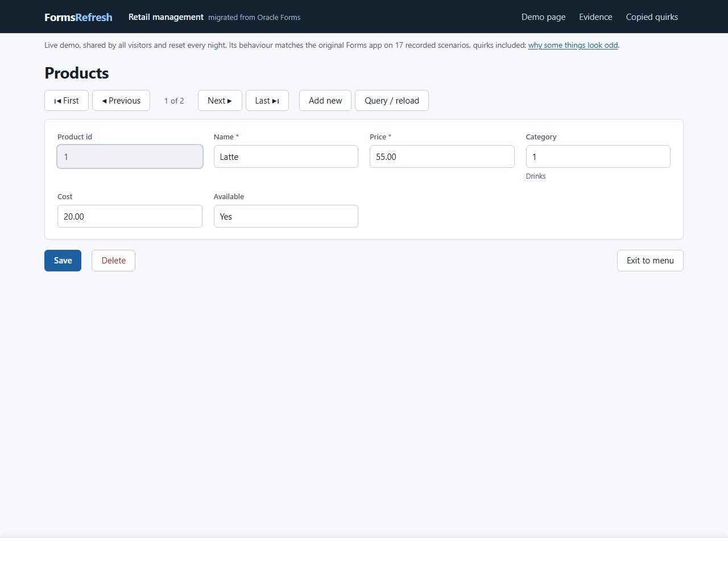Edit the Name field containing Latte
728x569 pixels.
tap(286, 156)
